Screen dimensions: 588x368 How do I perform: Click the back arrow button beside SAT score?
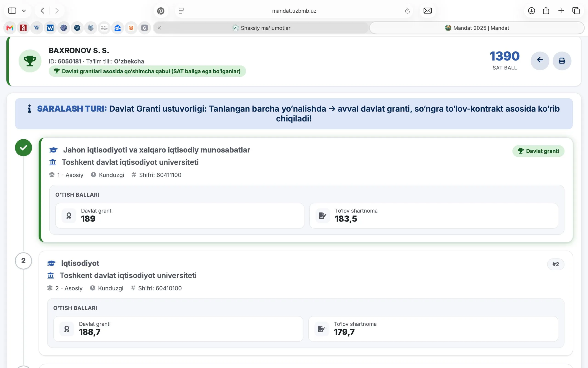click(540, 60)
